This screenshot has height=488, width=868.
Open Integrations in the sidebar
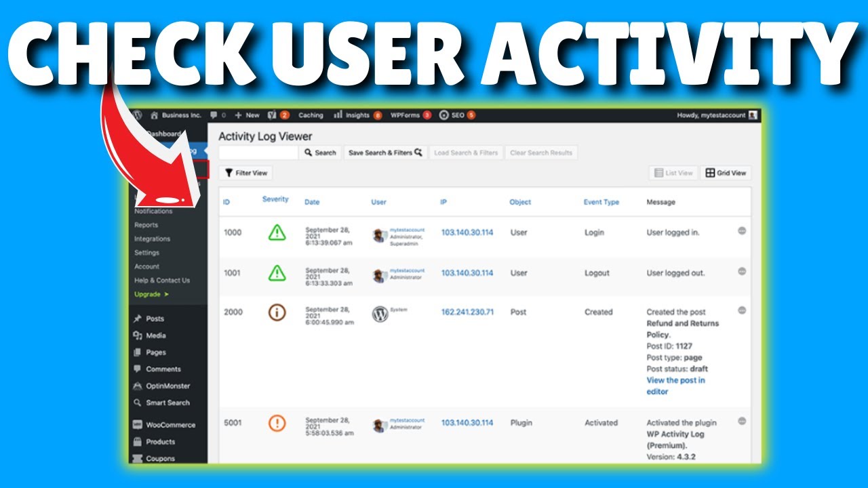coord(152,239)
